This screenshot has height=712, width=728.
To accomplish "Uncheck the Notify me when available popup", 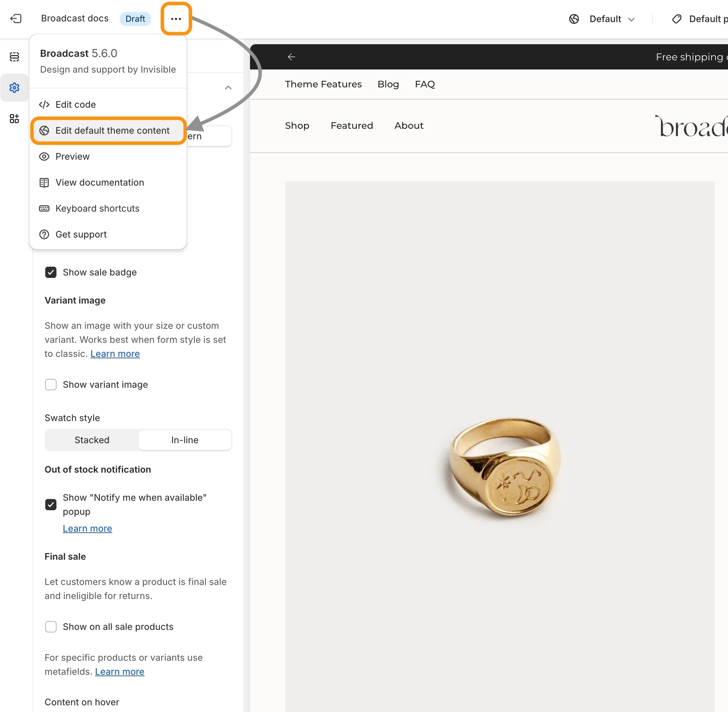I will (51, 505).
